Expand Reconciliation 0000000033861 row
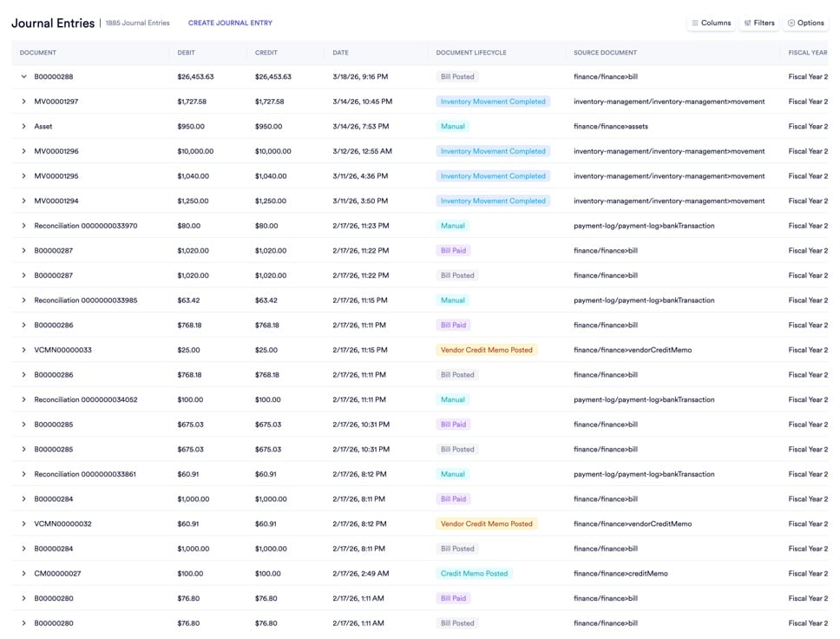The width and height of the screenshot is (840, 639). click(23, 474)
